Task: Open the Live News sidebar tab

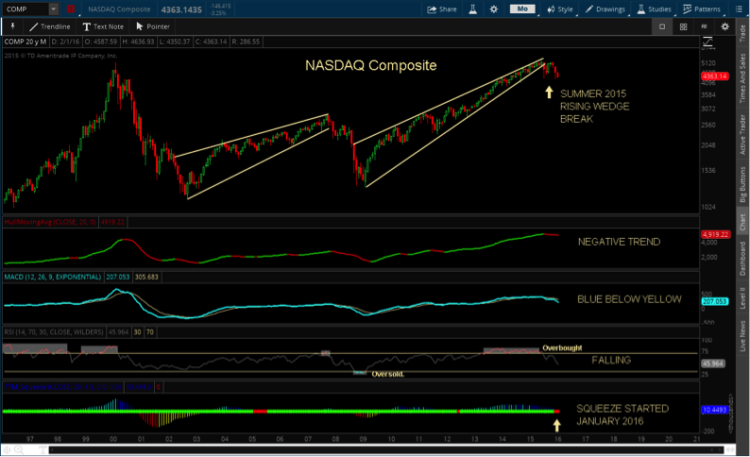Action: tap(742, 336)
